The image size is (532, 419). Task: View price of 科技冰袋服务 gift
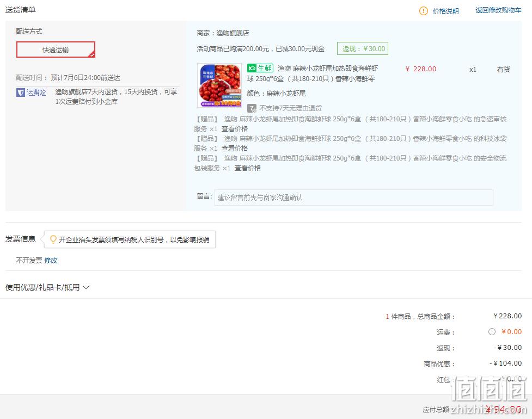pos(235,149)
